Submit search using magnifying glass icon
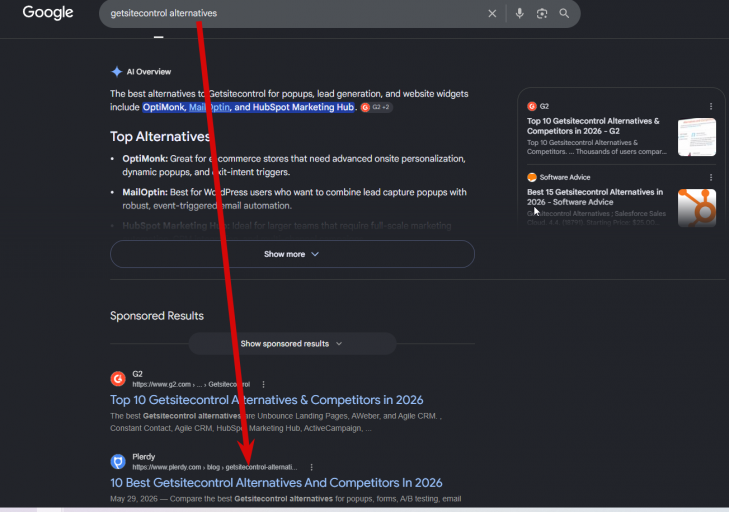The height and width of the screenshot is (512, 729). click(x=564, y=13)
